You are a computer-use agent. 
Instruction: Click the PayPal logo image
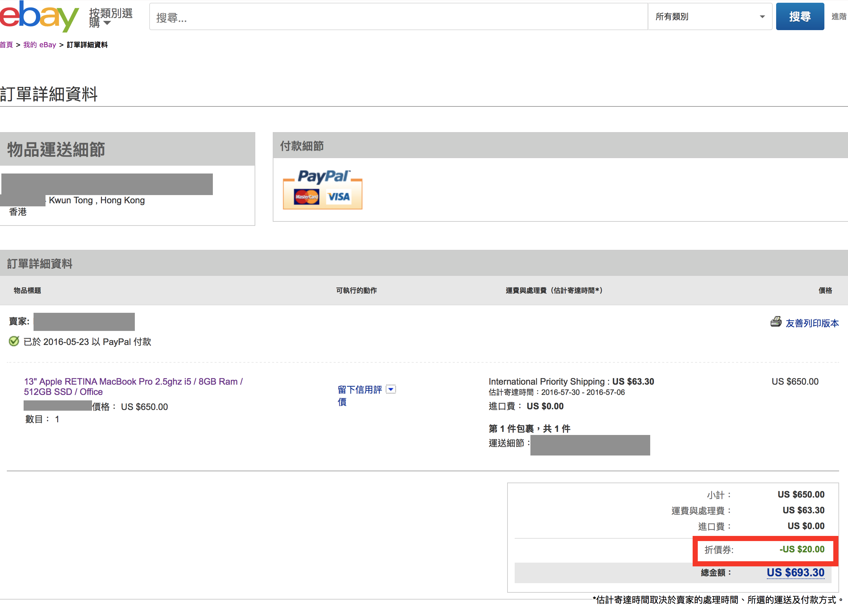click(324, 177)
